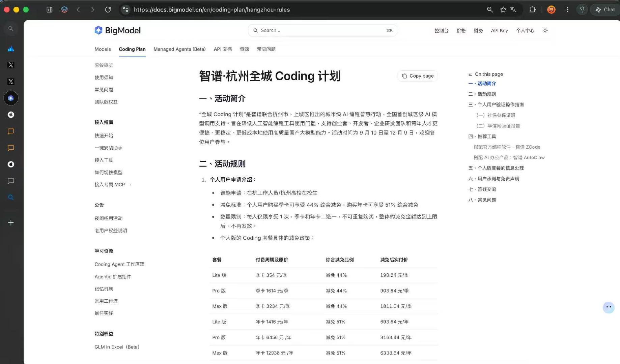This screenshot has height=364, width=620.
Task: Open 套餐概览 in the left sidebar
Action: (x=104, y=65)
